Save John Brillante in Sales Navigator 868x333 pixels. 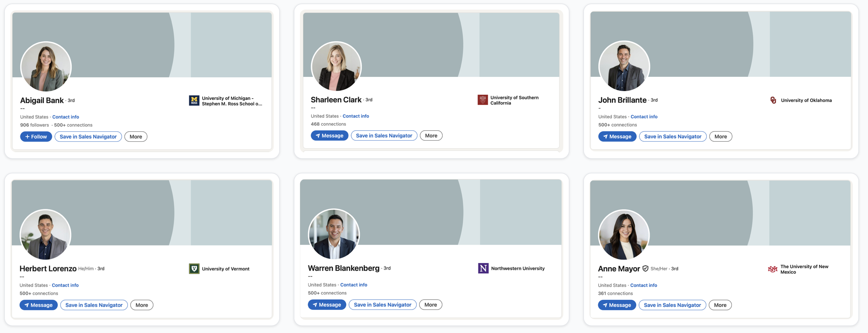point(673,136)
